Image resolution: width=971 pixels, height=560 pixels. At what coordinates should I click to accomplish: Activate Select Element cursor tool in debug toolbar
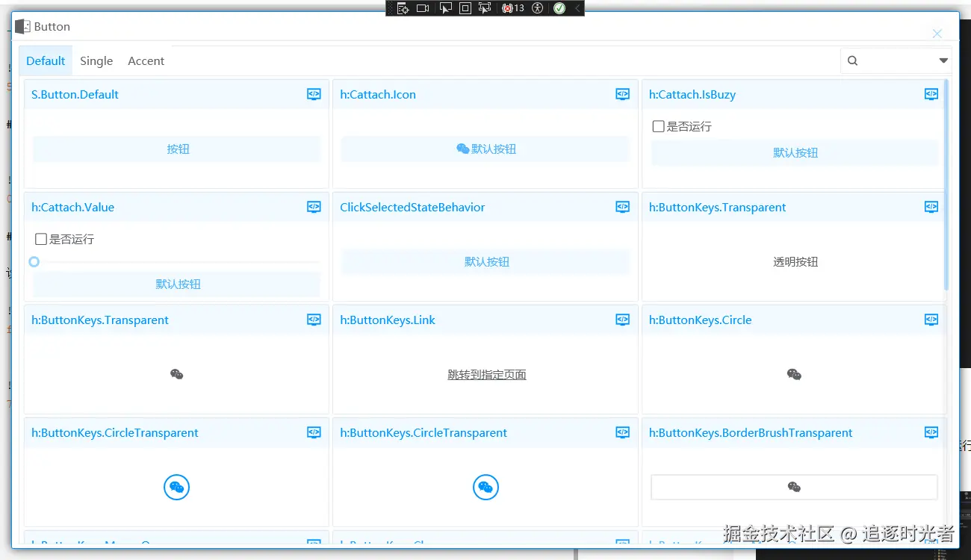pos(445,8)
